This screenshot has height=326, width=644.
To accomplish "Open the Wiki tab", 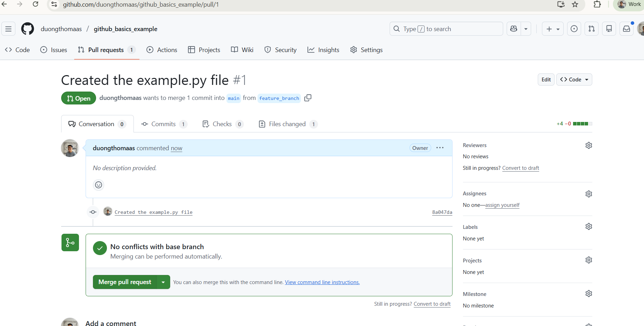I will (x=242, y=50).
